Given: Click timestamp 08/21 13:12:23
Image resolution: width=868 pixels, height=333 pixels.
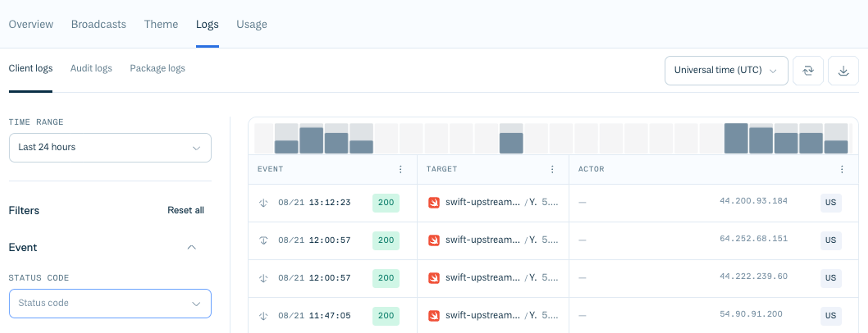Looking at the screenshot, I should pos(314,203).
